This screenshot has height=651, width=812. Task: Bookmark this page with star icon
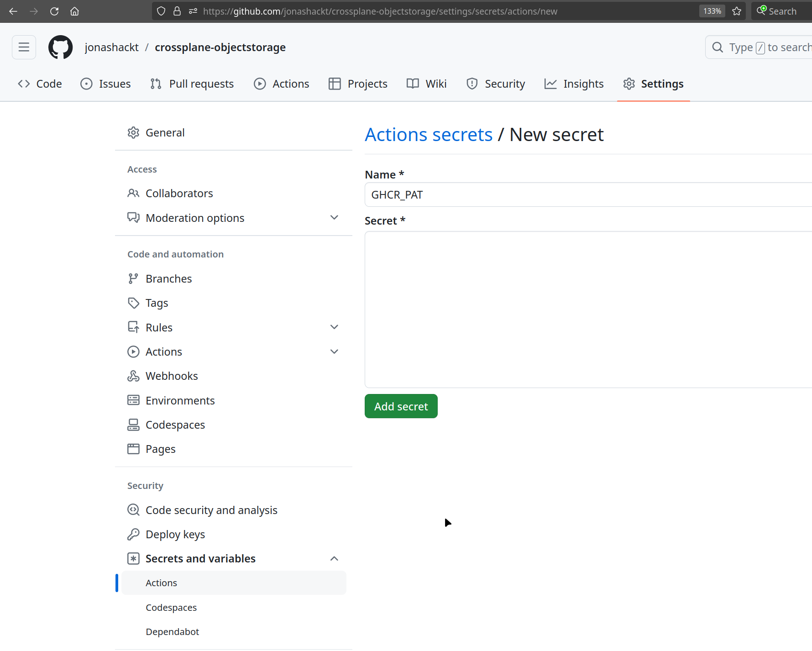[x=737, y=11]
